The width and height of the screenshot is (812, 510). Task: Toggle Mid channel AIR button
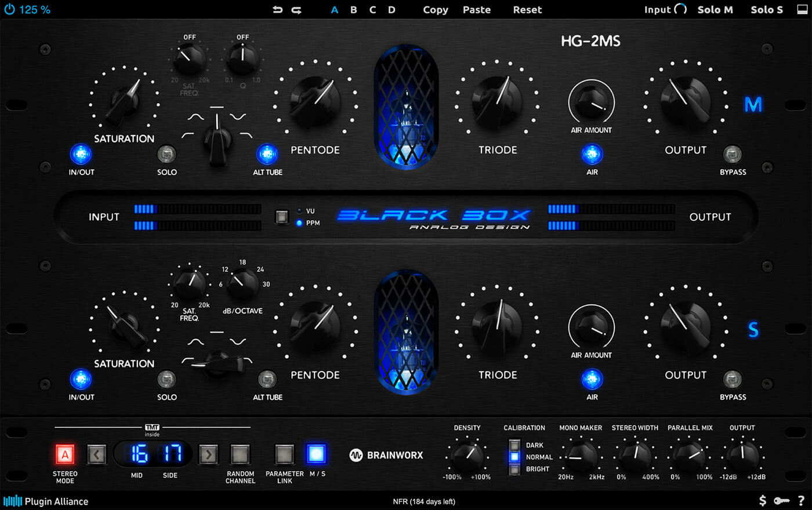pos(592,154)
